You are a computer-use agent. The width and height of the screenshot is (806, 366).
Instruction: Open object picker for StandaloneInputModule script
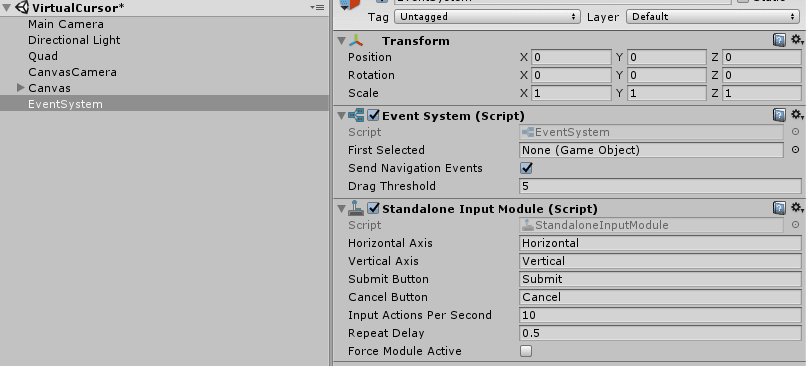(795, 225)
